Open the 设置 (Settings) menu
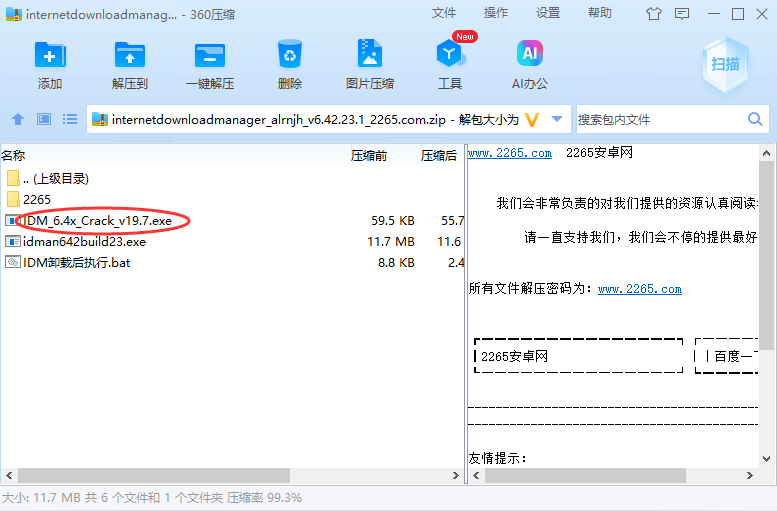 pyautogui.click(x=548, y=13)
